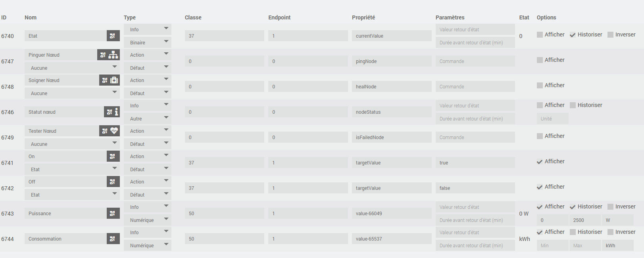Viewport: 644px width, 258px height.
Task: Click the currentValue property field
Action: tap(391, 36)
